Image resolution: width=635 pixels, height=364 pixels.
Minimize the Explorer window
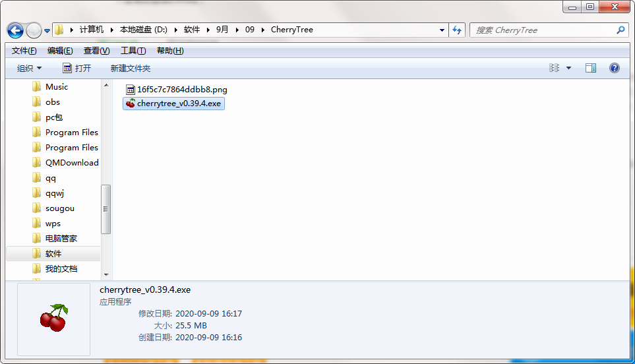(x=572, y=7)
